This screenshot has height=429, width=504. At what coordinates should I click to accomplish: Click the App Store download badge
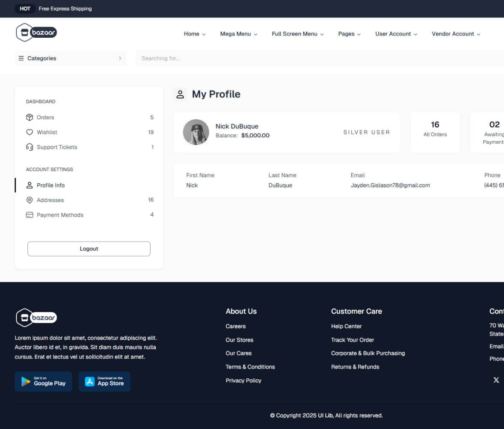click(x=104, y=381)
